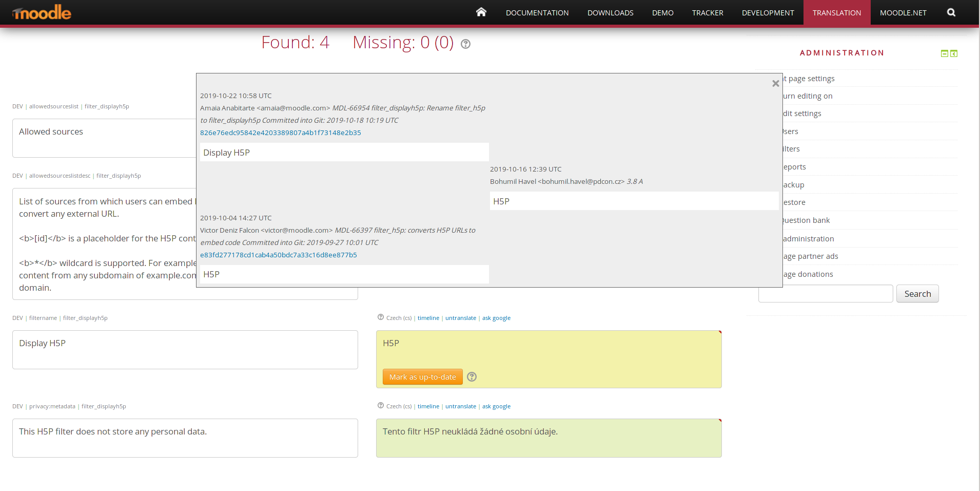Click untranslate for filtername string
Screen dimensions: 980x491
tap(461, 318)
